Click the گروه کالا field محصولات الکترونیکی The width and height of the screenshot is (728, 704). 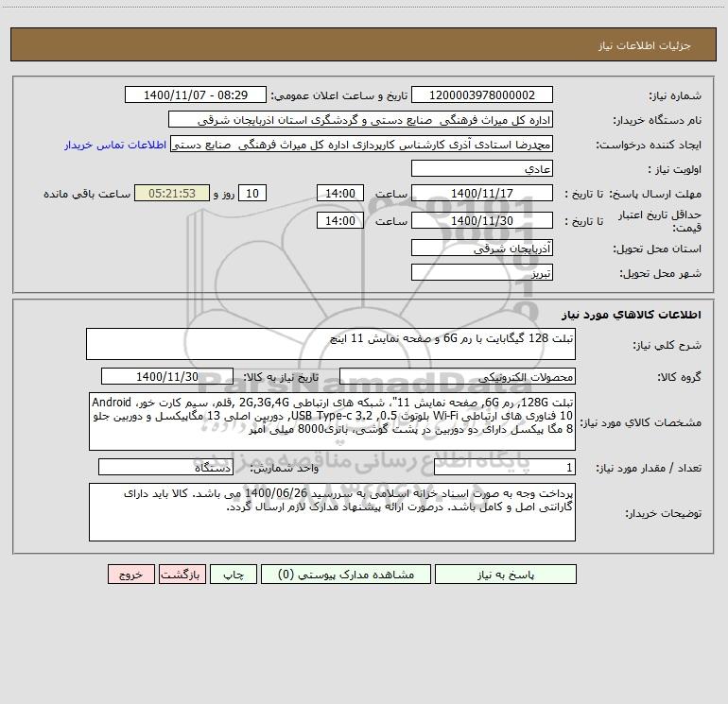point(458,376)
